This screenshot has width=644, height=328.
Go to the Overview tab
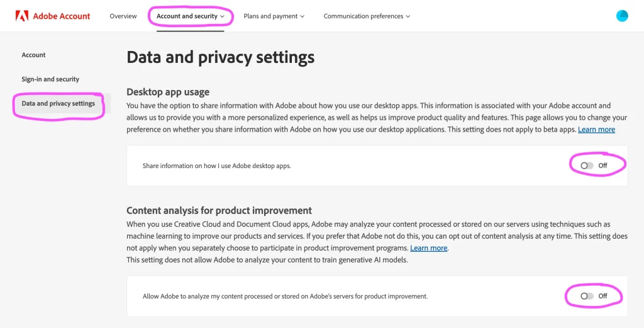[123, 16]
